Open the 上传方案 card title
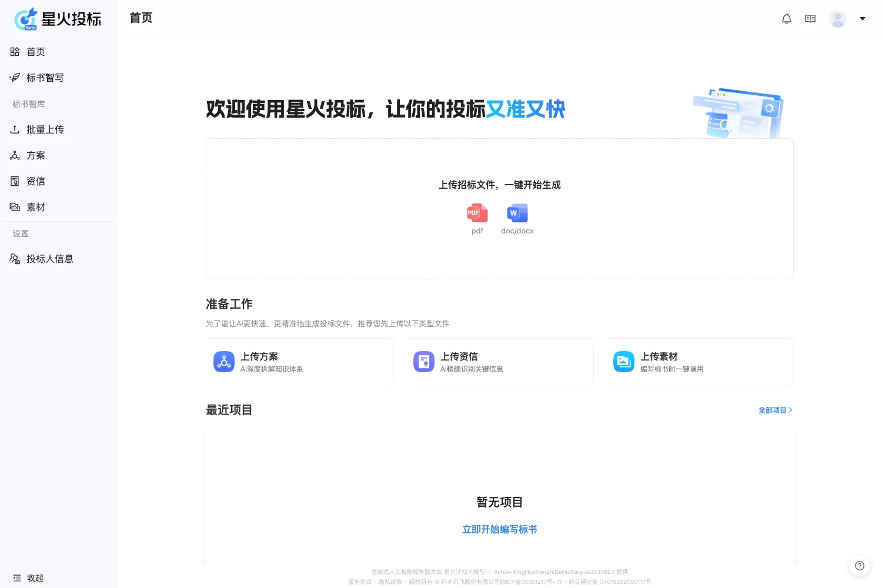The width and height of the screenshot is (882, 588). (259, 356)
